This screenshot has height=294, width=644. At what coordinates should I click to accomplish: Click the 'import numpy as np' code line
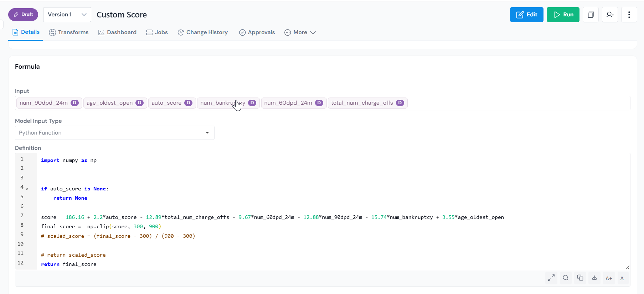(x=69, y=161)
